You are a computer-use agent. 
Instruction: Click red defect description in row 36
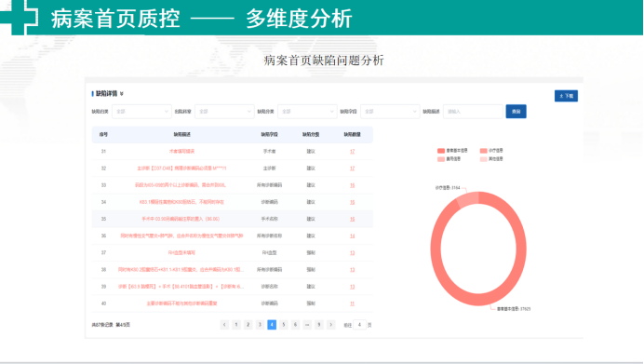[x=181, y=236]
